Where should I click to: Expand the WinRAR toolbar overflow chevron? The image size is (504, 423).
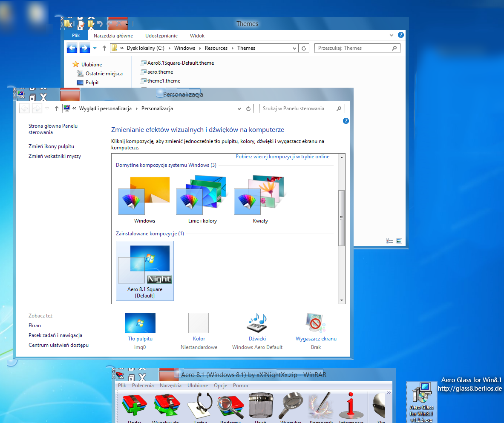coord(389,392)
